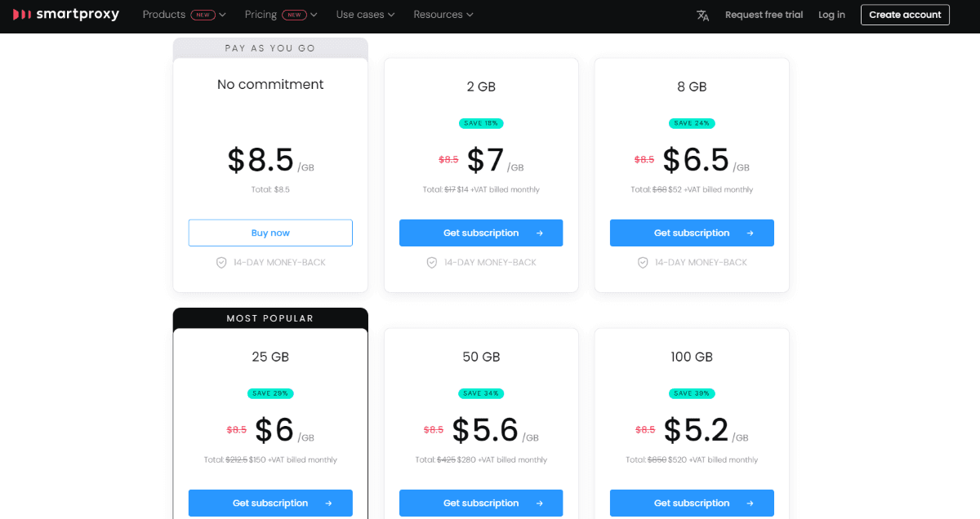Viewport: 980px width, 519px height.
Task: Click the PAY AS YOU GO header
Action: (x=270, y=48)
